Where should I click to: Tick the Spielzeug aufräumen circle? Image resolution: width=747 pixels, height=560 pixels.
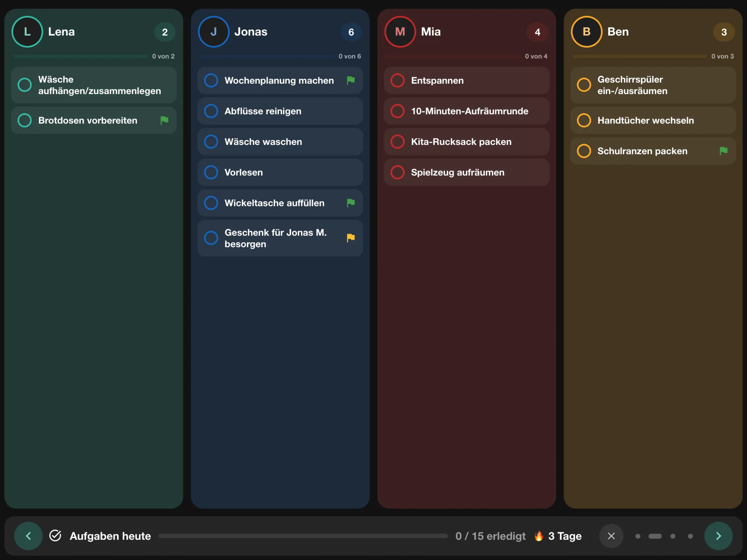(397, 172)
